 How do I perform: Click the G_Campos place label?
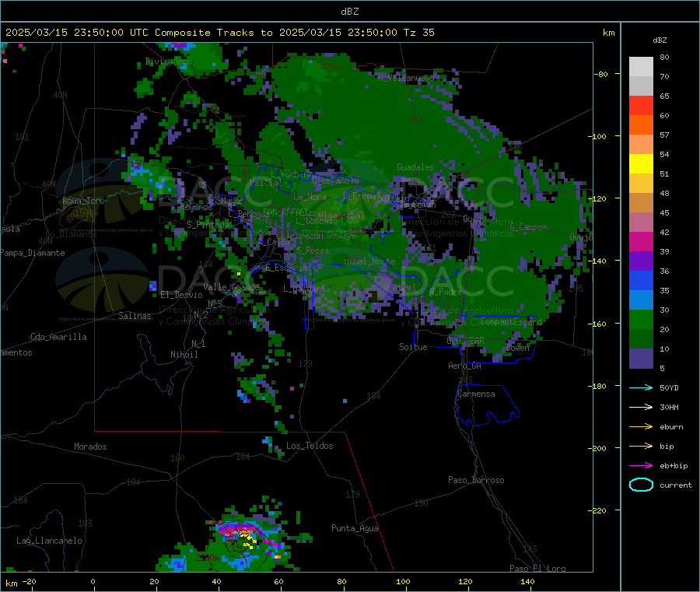click(x=528, y=227)
